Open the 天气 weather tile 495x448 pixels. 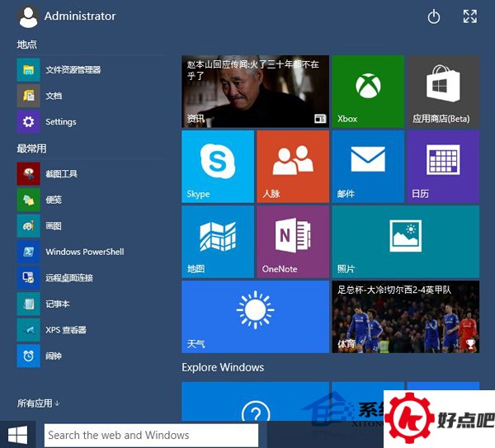(x=256, y=317)
